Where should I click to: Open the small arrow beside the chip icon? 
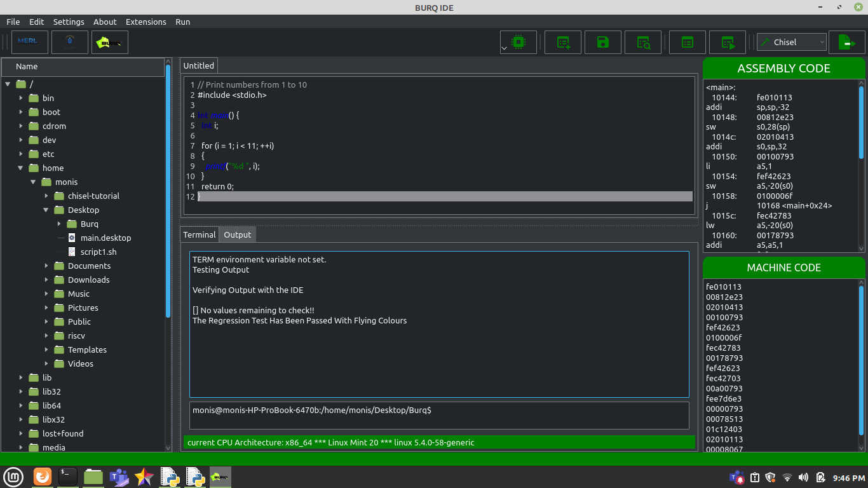504,48
